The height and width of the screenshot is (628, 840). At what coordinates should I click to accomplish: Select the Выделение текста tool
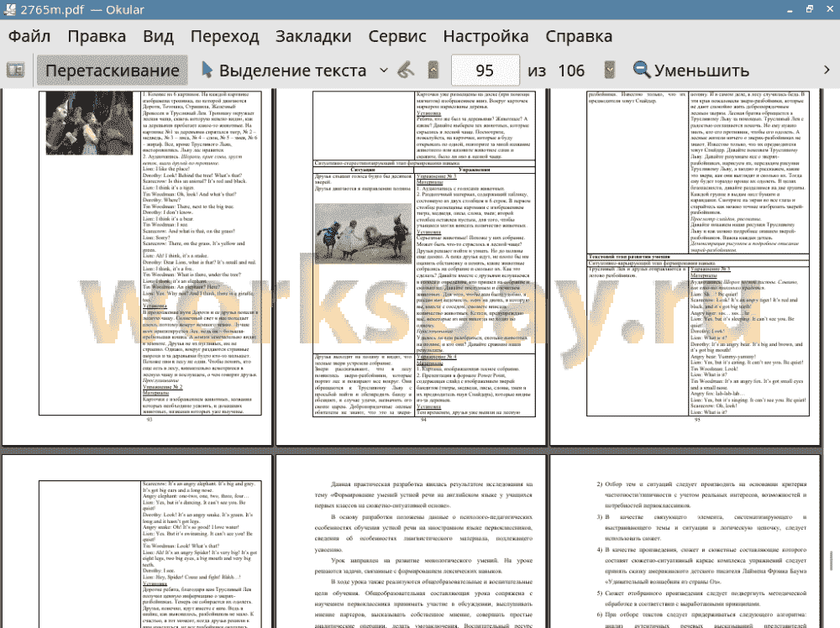click(284, 71)
